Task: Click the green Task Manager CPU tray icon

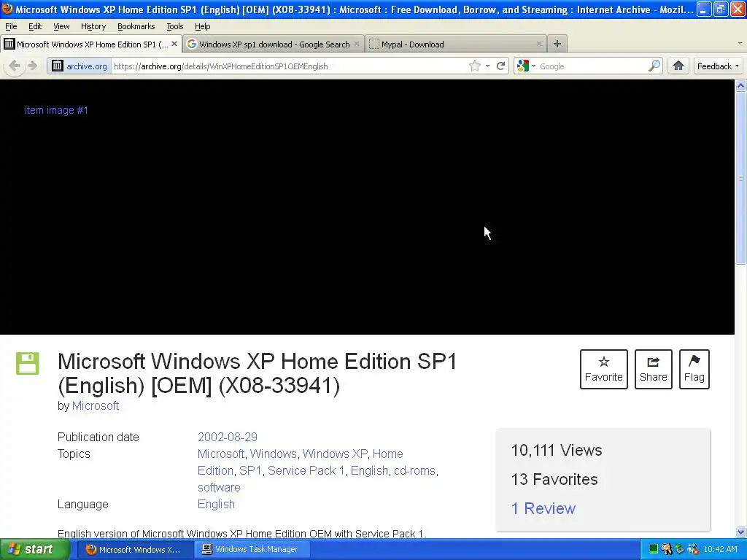Action: coord(653,549)
